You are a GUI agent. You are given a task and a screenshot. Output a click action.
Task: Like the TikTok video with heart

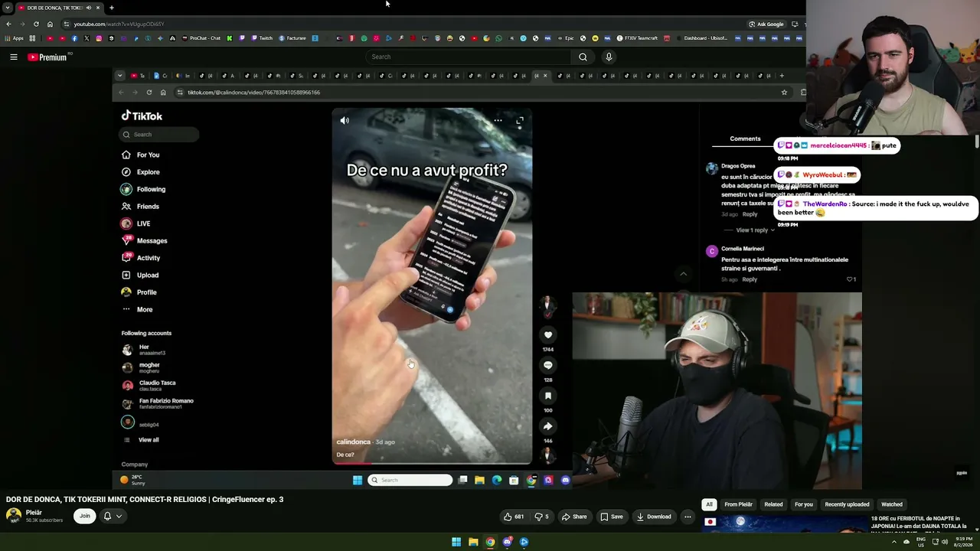tap(548, 334)
